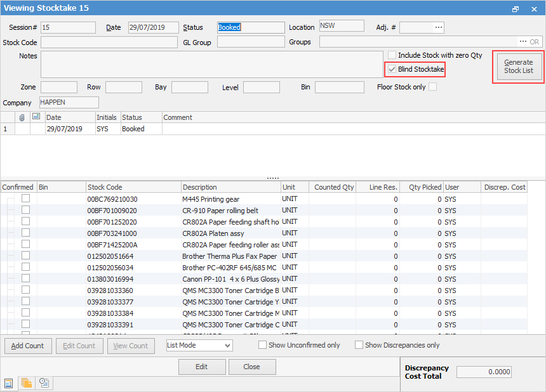The height and width of the screenshot is (392, 546).
Task: Check Confirmed box for M445 Printing gear
Action: click(26, 199)
